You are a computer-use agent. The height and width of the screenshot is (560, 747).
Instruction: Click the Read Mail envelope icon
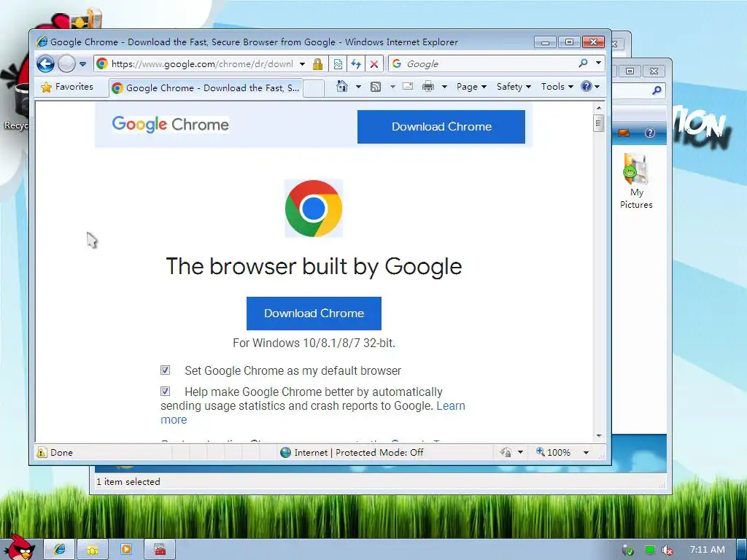(x=408, y=86)
